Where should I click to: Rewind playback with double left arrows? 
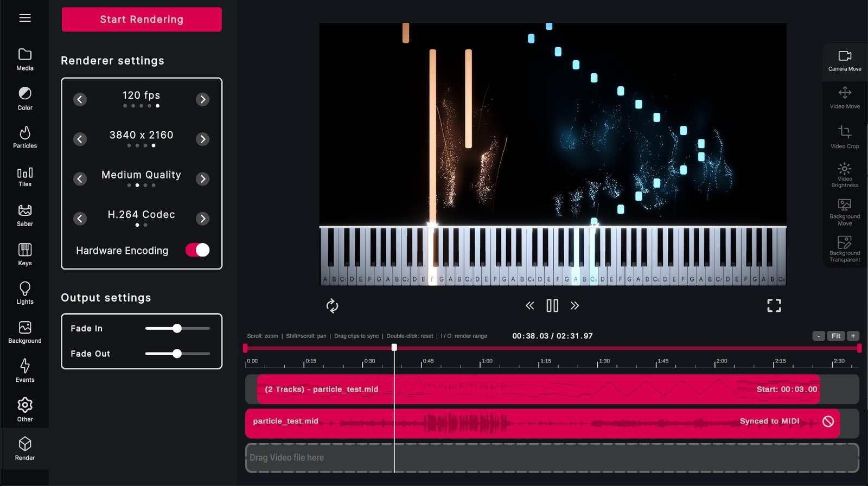coord(530,306)
